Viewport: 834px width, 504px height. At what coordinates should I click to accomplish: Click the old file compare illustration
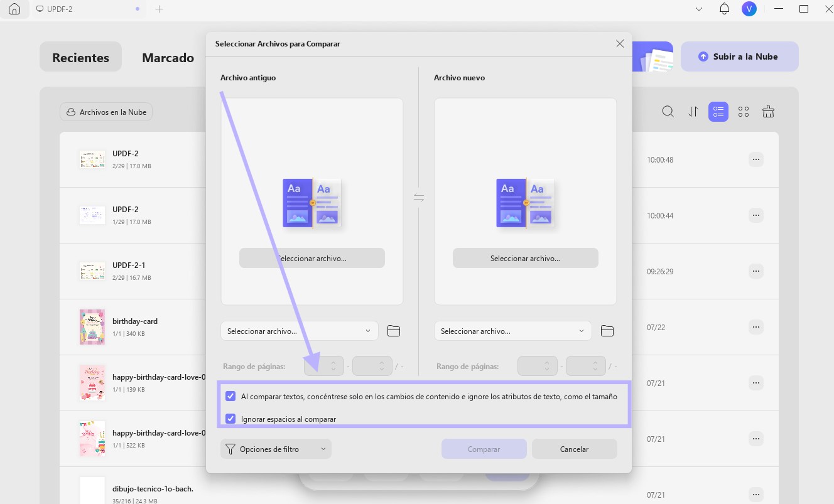[312, 203]
